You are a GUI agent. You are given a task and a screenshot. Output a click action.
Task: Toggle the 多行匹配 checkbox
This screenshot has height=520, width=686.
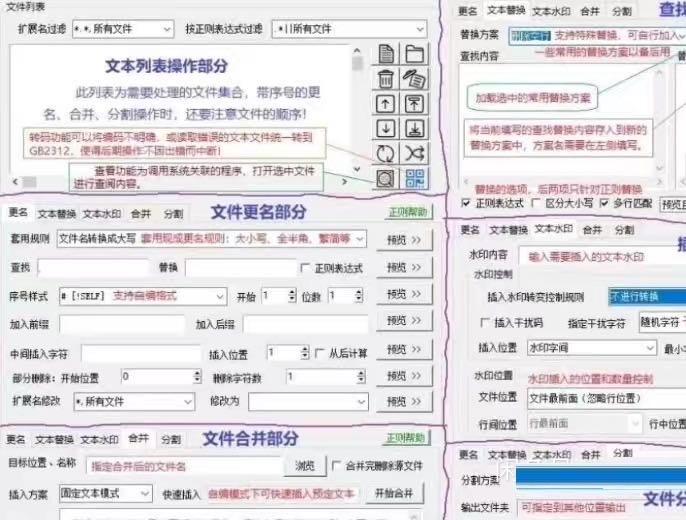pyautogui.click(x=604, y=203)
